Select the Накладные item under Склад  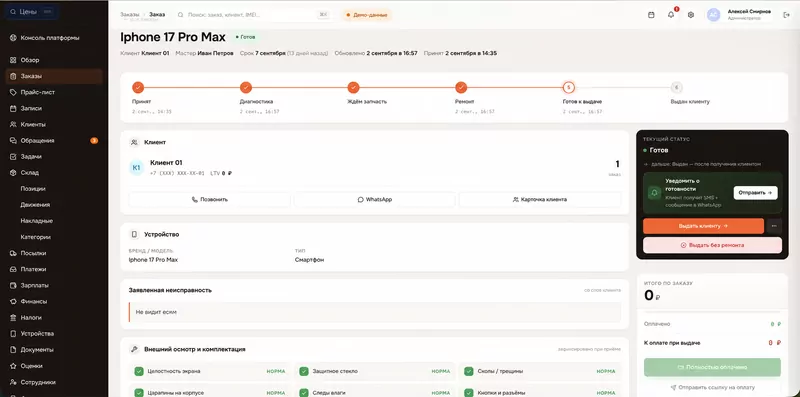37,221
